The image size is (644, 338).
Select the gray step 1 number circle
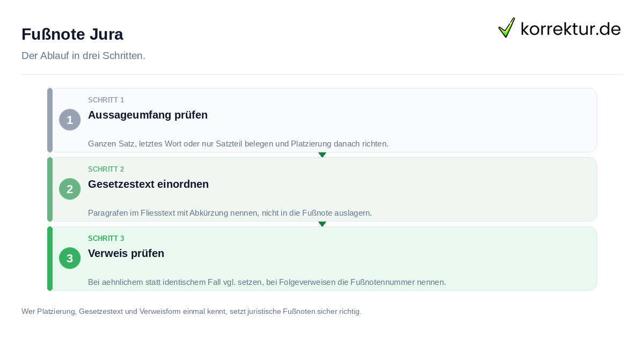point(70,120)
